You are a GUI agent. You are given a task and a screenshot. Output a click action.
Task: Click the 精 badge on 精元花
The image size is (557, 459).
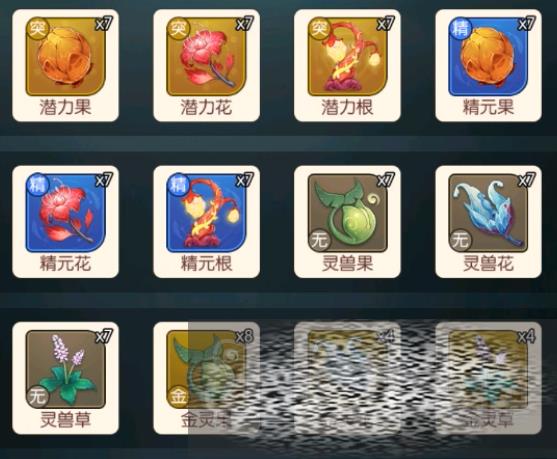38,185
